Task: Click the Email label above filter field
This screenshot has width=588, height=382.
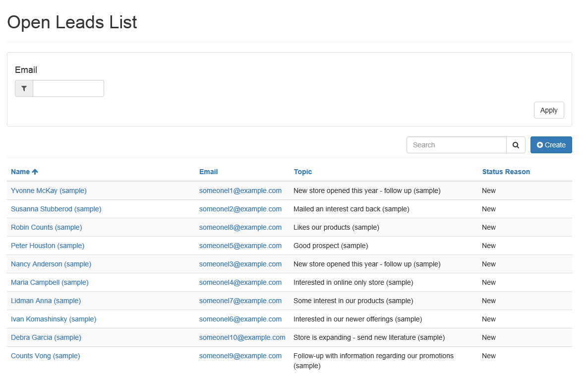Action: [x=26, y=70]
